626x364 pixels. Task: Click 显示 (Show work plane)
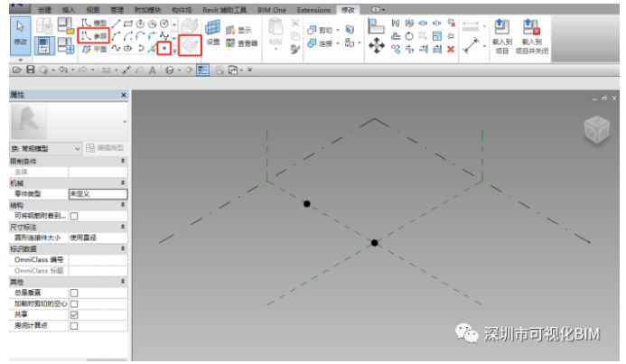(x=238, y=30)
